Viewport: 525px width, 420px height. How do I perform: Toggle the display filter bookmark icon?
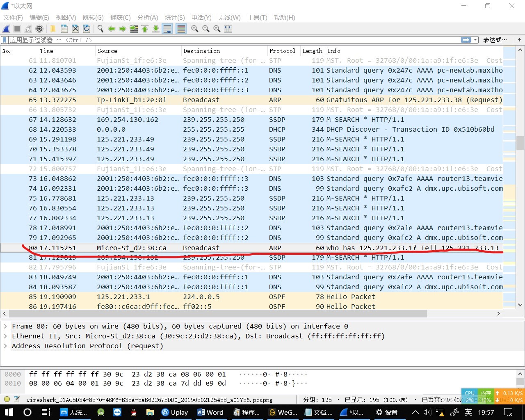(x=4, y=40)
